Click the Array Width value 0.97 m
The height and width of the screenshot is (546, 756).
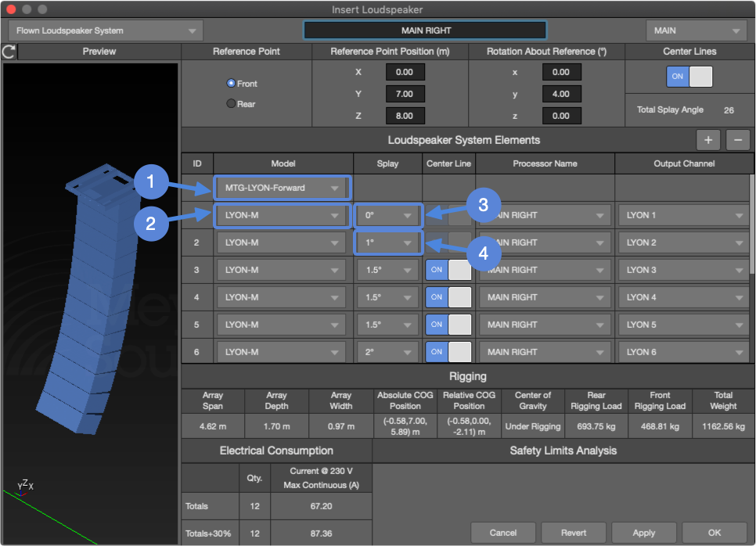(x=341, y=426)
